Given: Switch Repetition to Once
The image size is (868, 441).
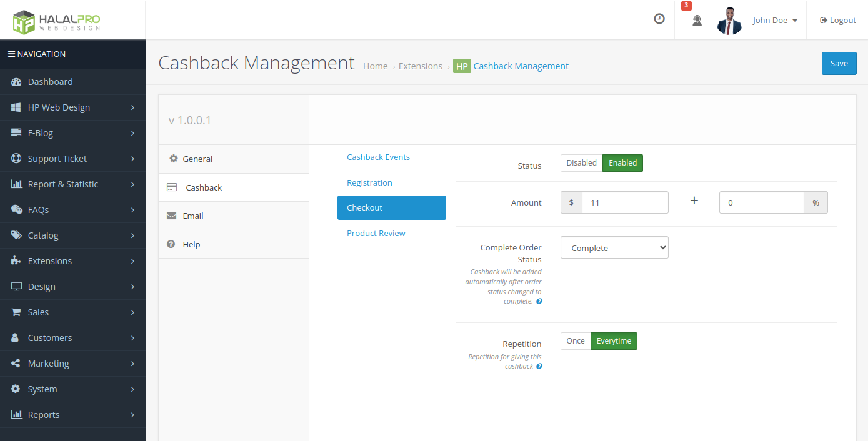Looking at the screenshot, I should [x=575, y=341].
